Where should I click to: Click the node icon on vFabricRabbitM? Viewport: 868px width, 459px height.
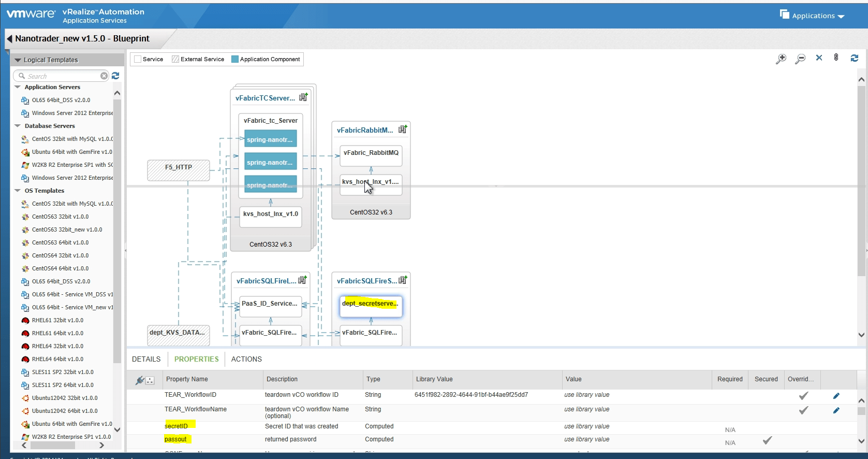403,129
